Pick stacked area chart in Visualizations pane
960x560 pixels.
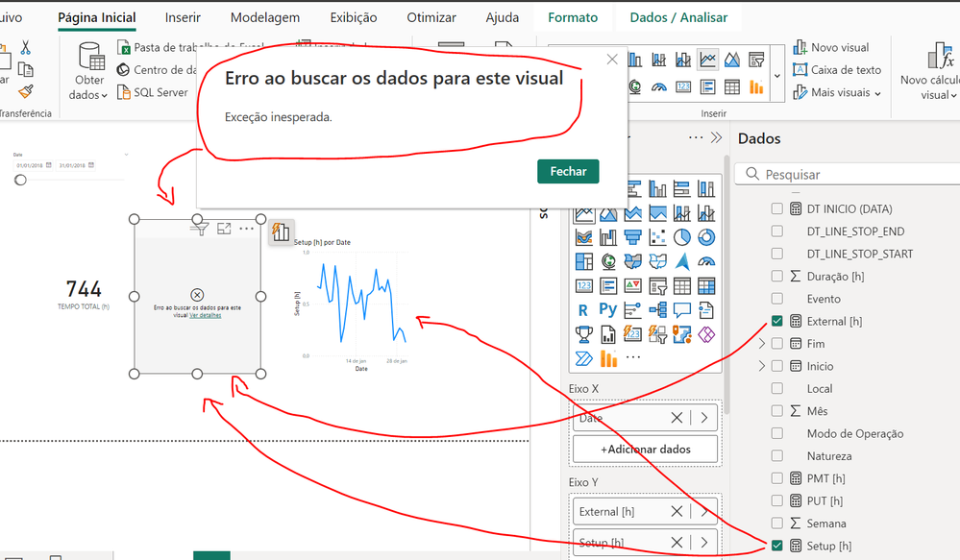(633, 213)
